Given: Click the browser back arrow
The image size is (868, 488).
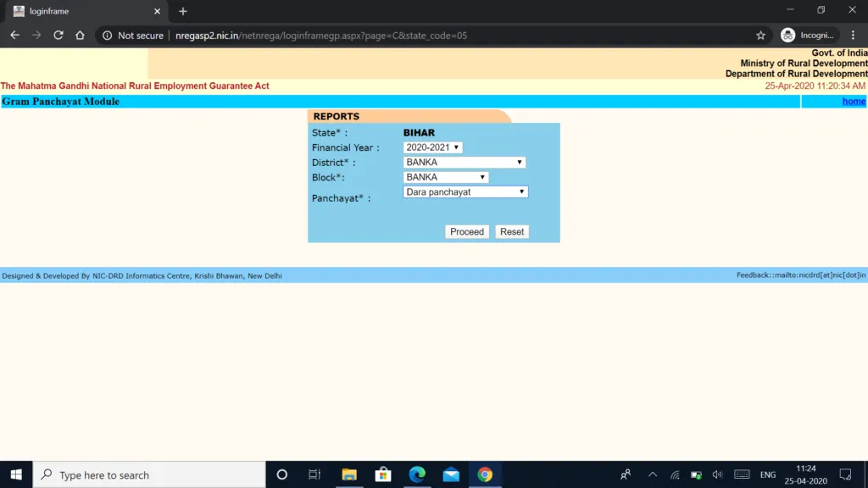Looking at the screenshot, I should click(14, 36).
